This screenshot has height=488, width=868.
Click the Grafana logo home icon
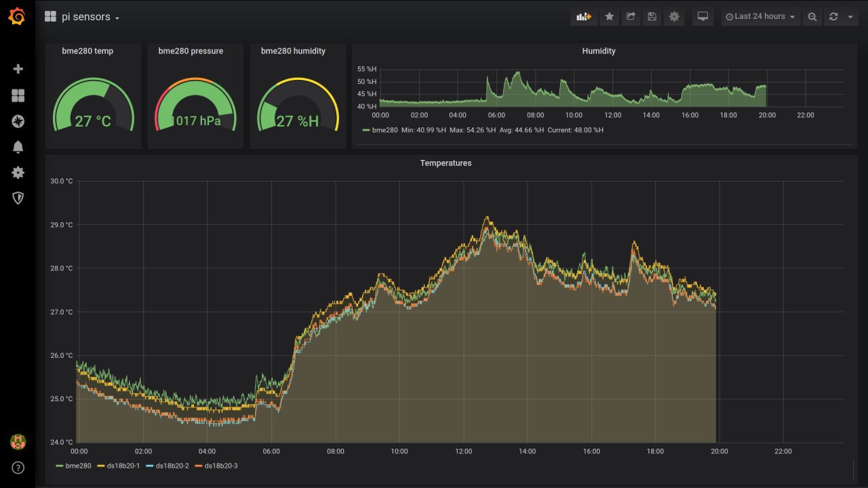pyautogui.click(x=18, y=17)
